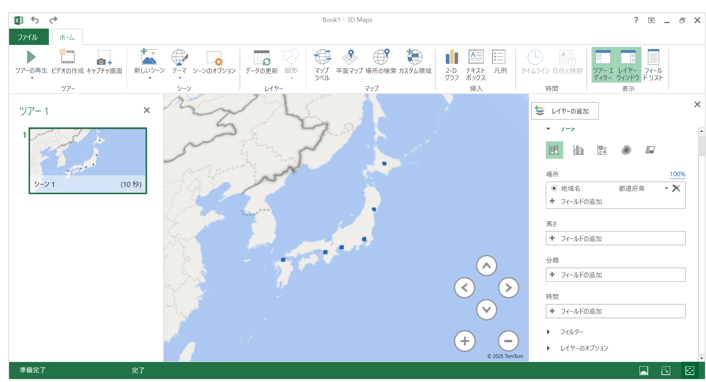Open the テーマ globe icon

tap(179, 57)
